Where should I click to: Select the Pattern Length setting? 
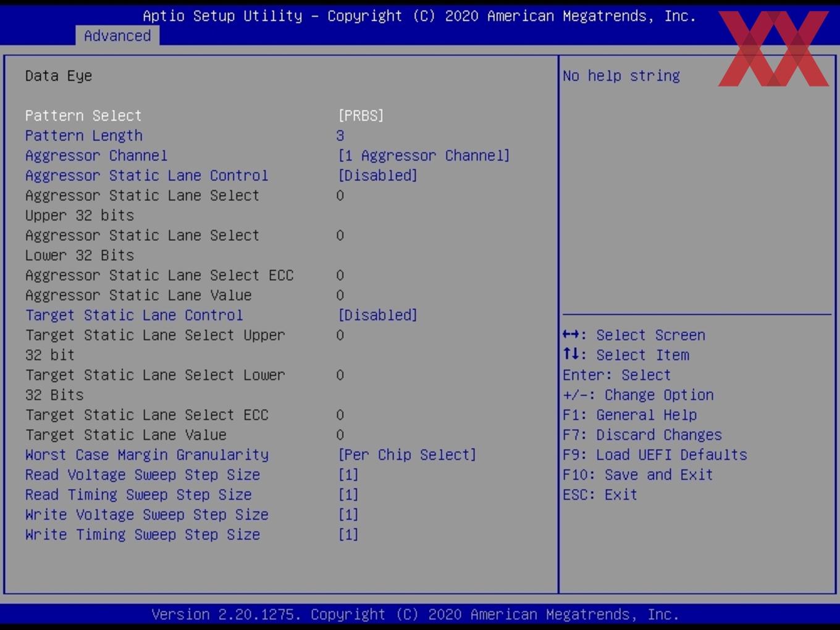click(84, 135)
